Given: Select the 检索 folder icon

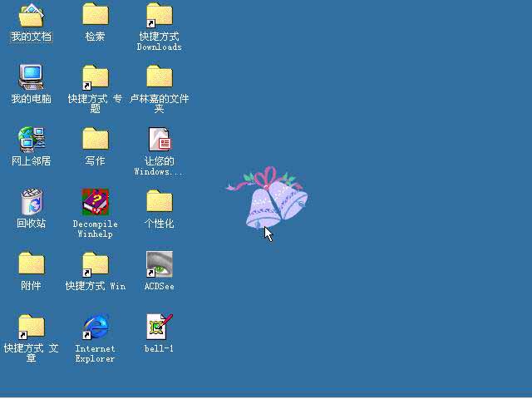Looking at the screenshot, I should 95,15.
